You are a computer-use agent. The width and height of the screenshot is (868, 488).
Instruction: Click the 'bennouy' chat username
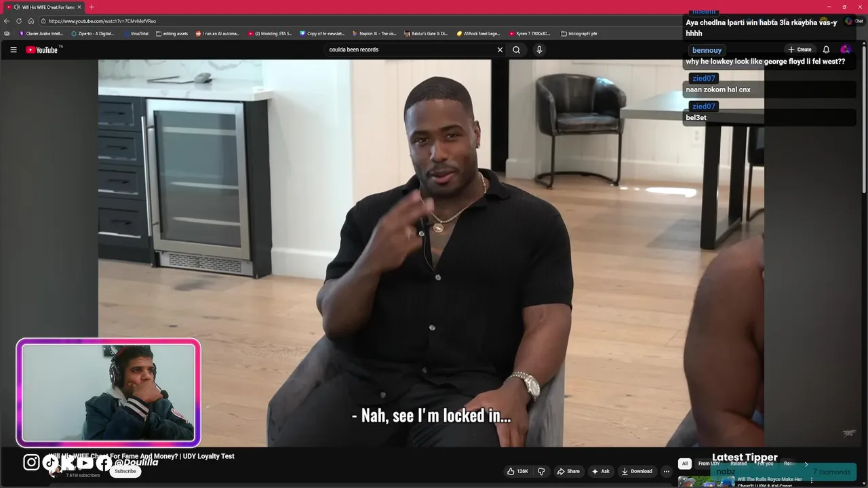pos(707,50)
